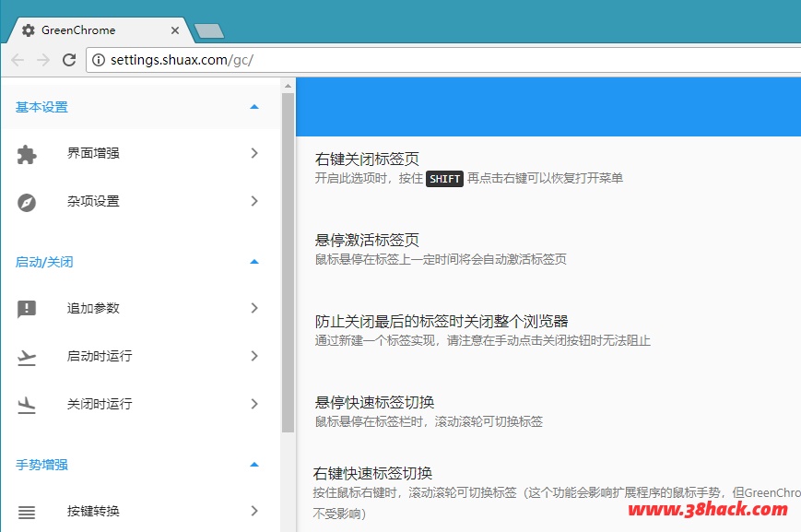Click the address bar showing settings.shuax.com/gc/
Viewport: 801px width, 532px height.
click(443, 60)
